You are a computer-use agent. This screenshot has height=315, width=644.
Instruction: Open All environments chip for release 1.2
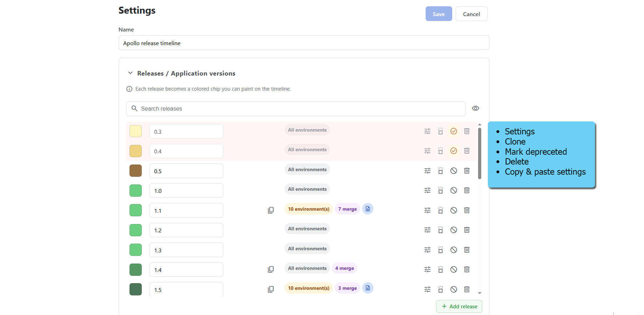coord(307,229)
